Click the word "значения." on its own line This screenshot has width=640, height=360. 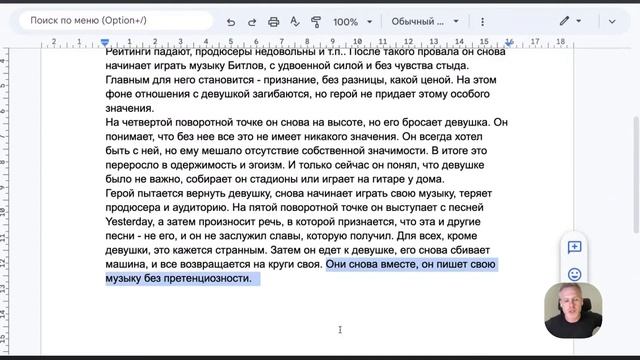point(130,108)
